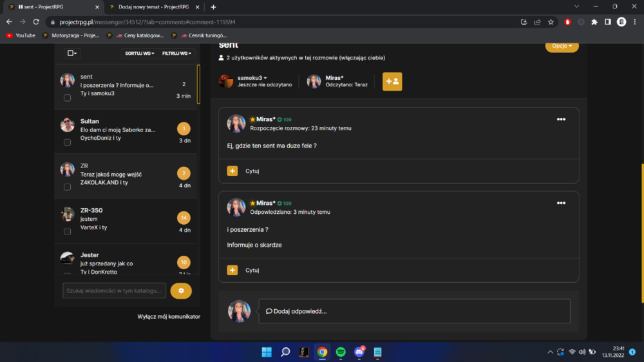Open the ZR-350 conversation
644x362 pixels.
[x=126, y=221]
